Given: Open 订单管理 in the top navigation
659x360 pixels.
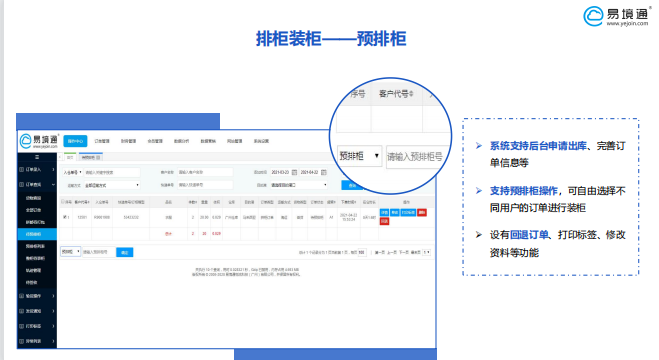Looking at the screenshot, I should (102, 141).
